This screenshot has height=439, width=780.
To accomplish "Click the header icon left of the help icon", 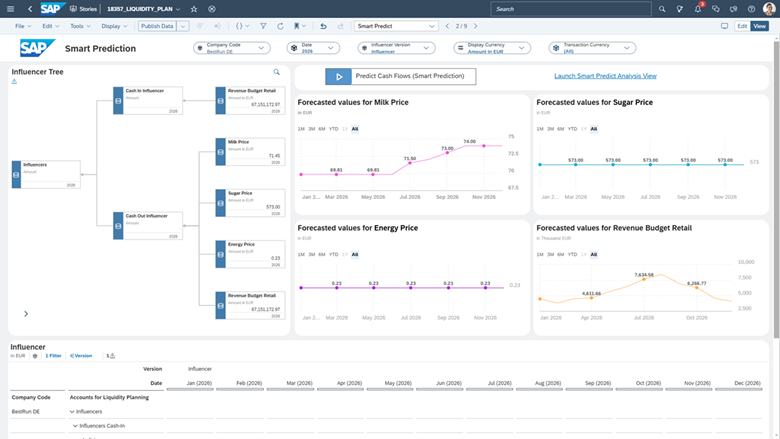I will 734,9.
